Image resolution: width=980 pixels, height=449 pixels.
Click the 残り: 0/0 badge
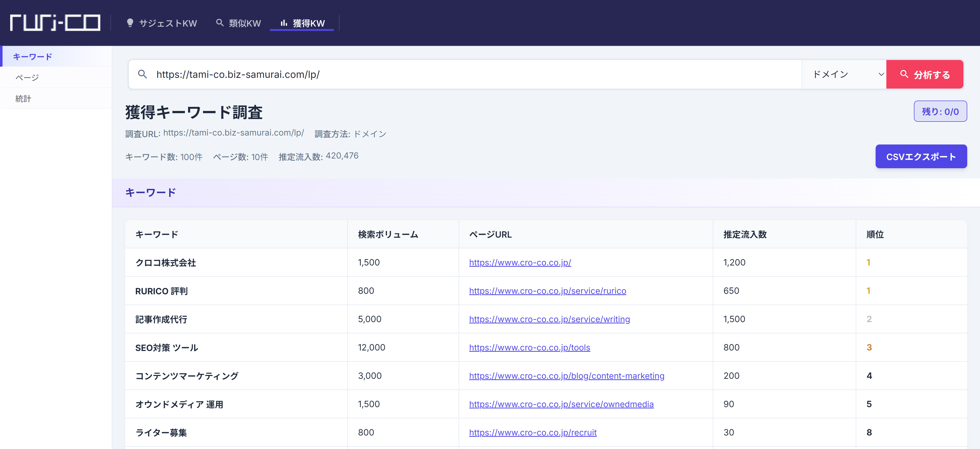pos(940,112)
